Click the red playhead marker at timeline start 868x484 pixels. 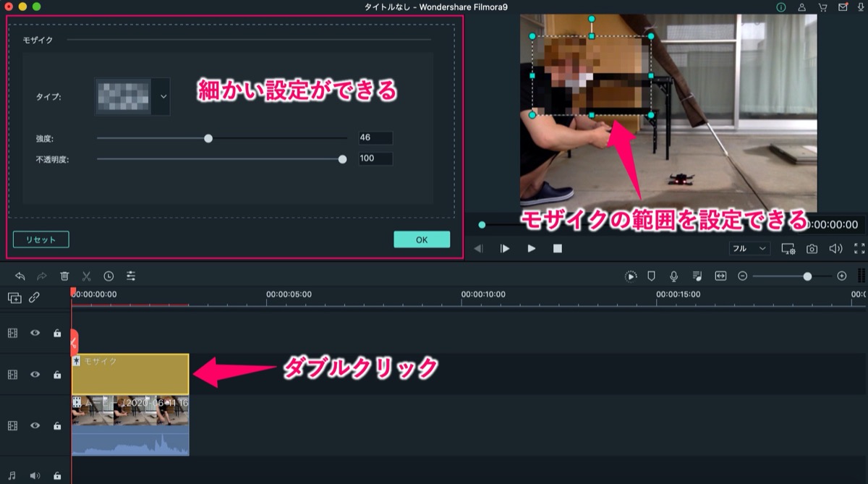[72, 292]
